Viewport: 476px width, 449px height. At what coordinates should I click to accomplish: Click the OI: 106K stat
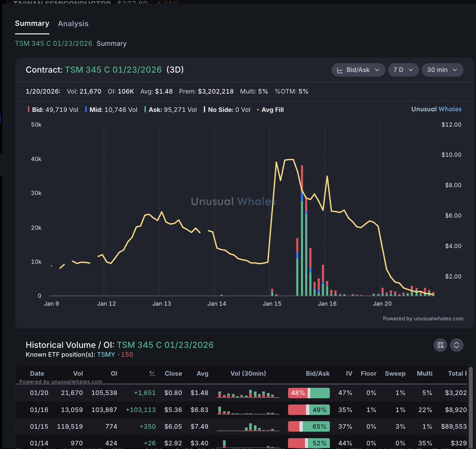tap(121, 91)
